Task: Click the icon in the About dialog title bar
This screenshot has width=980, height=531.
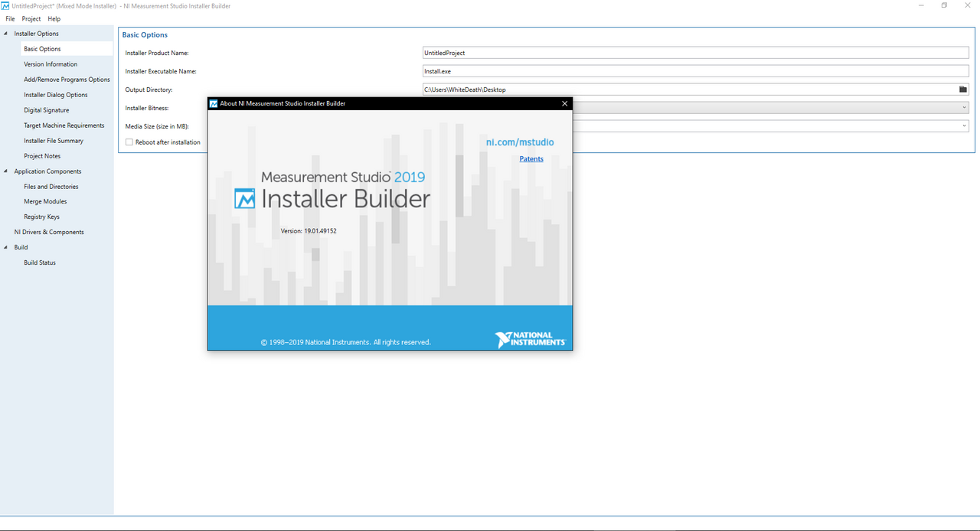Action: point(214,103)
